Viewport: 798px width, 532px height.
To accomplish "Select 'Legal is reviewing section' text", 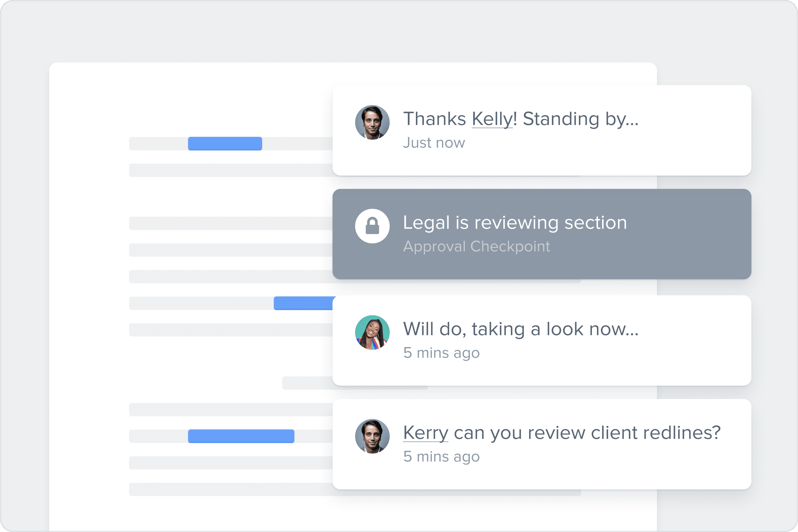I will tap(515, 223).
